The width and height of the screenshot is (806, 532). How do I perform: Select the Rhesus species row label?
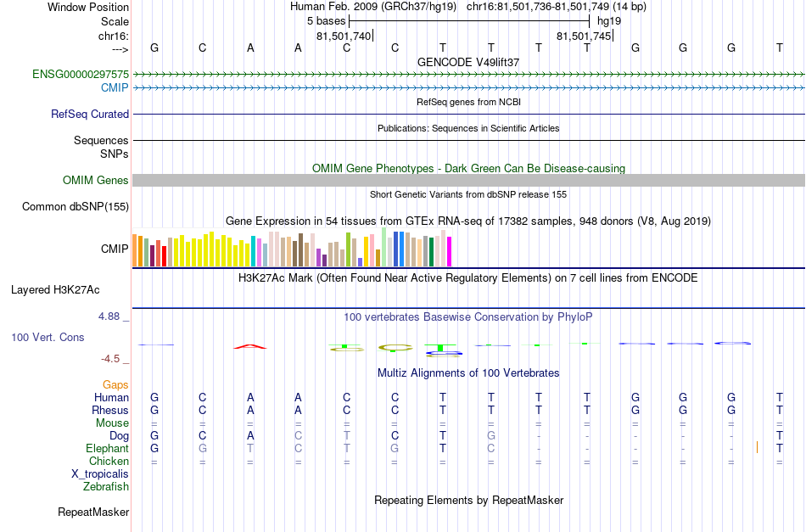110,410
